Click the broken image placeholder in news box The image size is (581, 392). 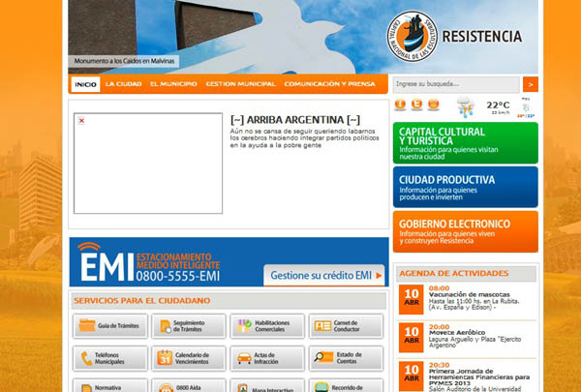148,164
